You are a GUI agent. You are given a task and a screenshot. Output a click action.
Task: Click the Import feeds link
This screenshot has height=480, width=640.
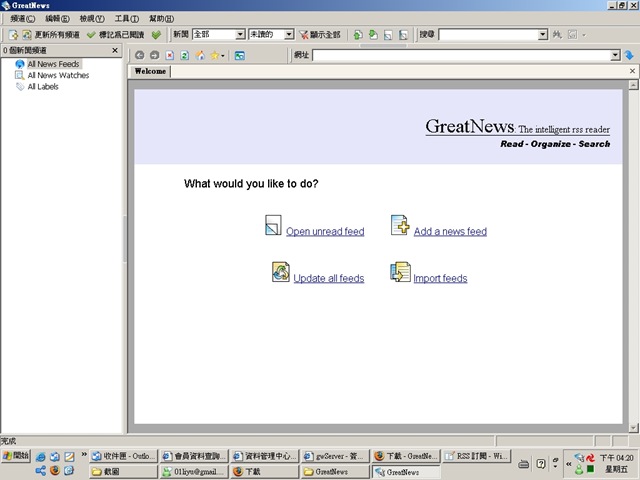point(440,278)
